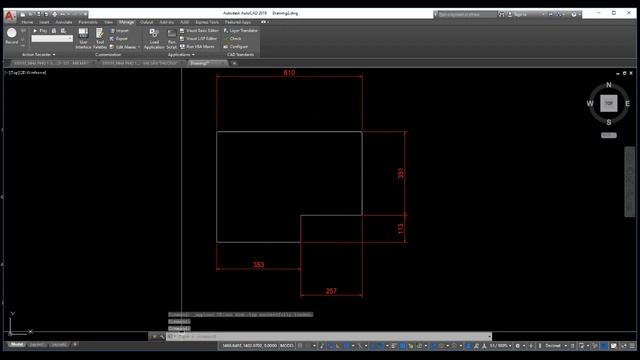
Task: Select the Layout2 tab
Action: pyautogui.click(x=58, y=345)
